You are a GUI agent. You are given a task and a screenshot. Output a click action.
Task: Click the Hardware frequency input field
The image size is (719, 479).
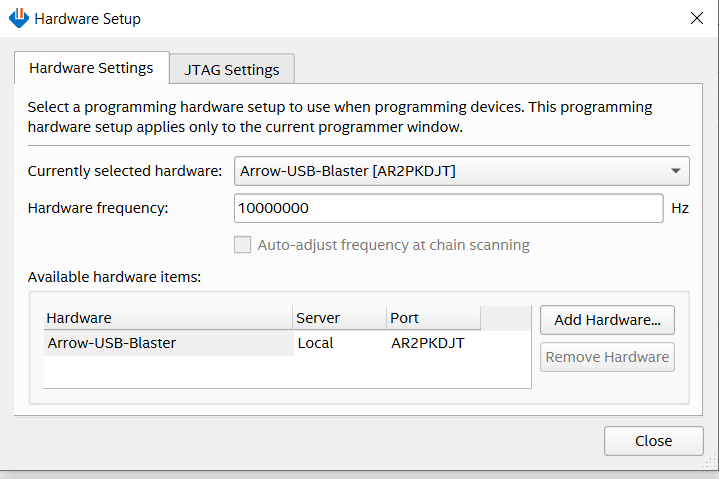[x=448, y=208]
